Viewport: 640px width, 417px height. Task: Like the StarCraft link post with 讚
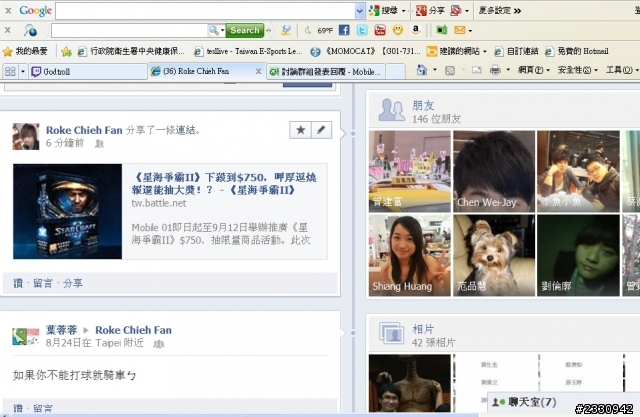pyautogui.click(x=18, y=283)
